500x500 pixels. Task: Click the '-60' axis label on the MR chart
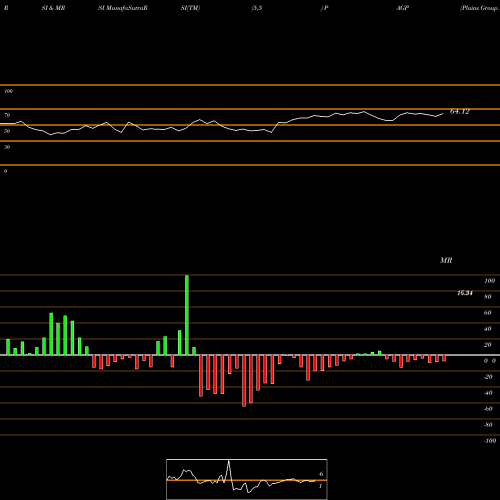pyautogui.click(x=488, y=409)
